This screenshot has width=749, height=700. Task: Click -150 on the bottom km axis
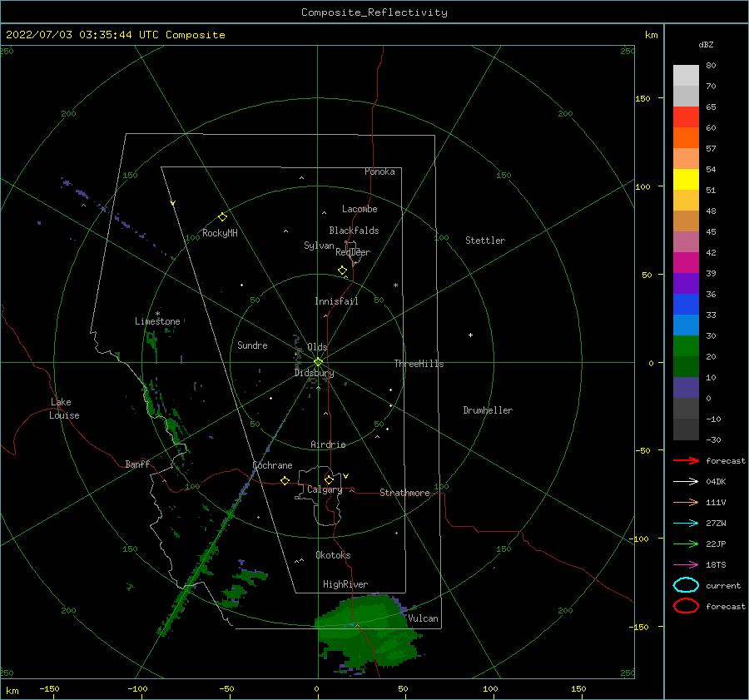pos(49,688)
